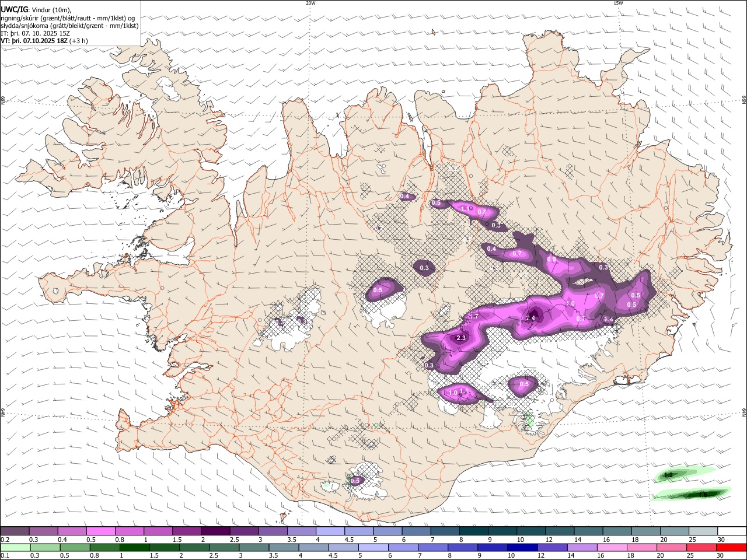The image size is (747, 560).
Task: Select light green 0.3 swatch in rain scale
Action: pyautogui.click(x=45, y=547)
